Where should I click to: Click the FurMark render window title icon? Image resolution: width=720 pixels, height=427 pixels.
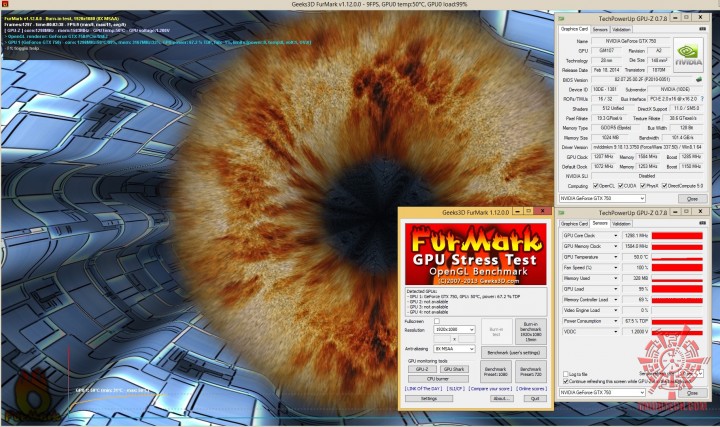(5, 5)
